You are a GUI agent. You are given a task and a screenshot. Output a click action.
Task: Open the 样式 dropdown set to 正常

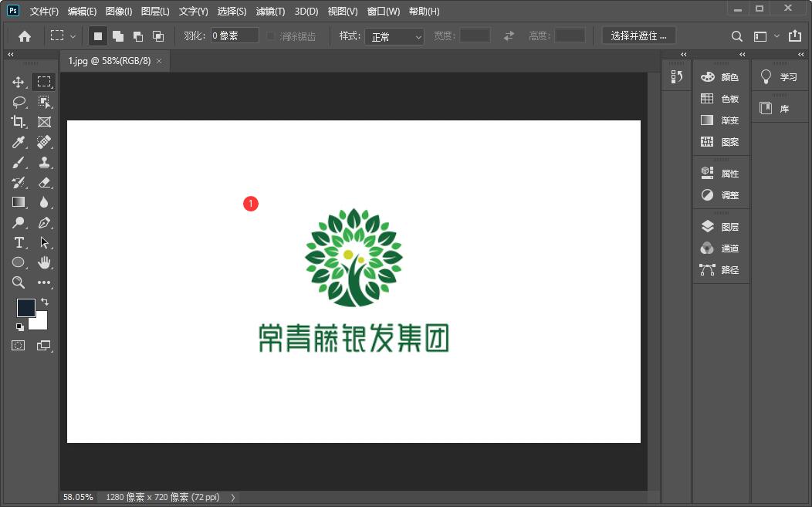pos(394,36)
